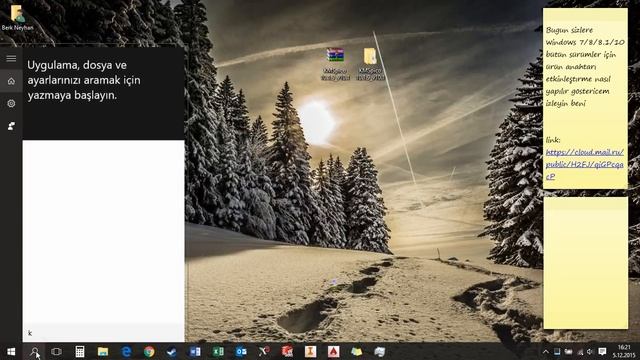Open Settings gear in search sidebar

tap(11, 103)
